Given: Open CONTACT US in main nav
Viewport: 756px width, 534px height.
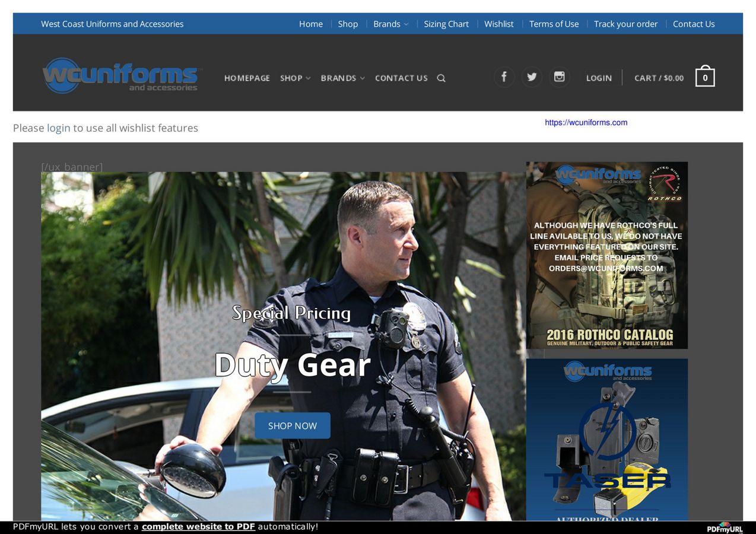Looking at the screenshot, I should click(x=401, y=78).
